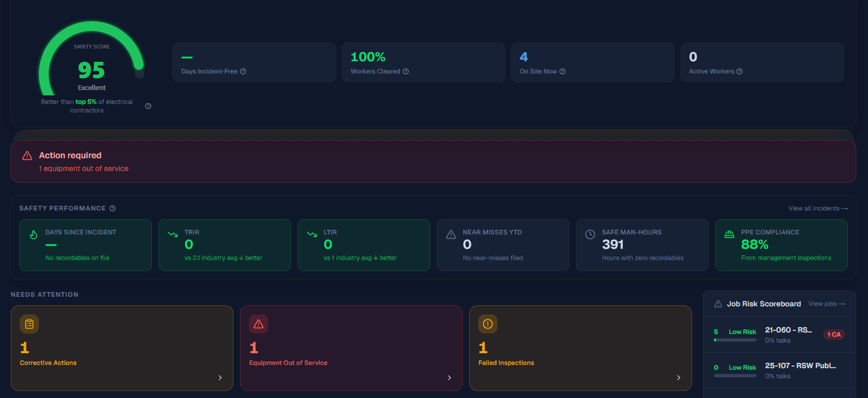This screenshot has height=398, width=868.
Task: Click 'top 5%' comparison text
Action: (x=86, y=102)
